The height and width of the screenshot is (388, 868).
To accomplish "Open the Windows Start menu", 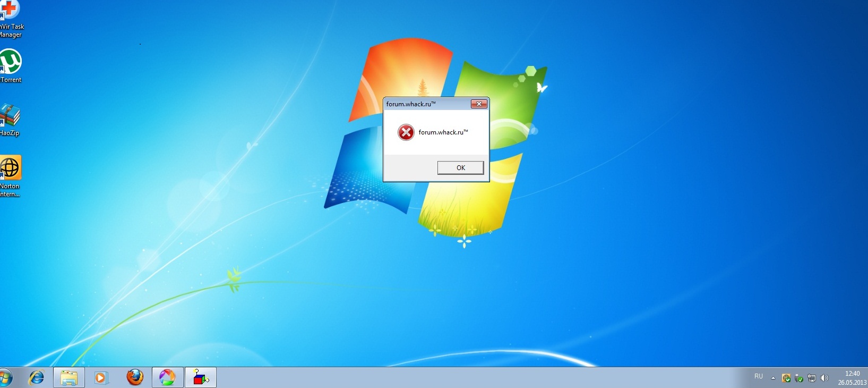I will pos(5,378).
